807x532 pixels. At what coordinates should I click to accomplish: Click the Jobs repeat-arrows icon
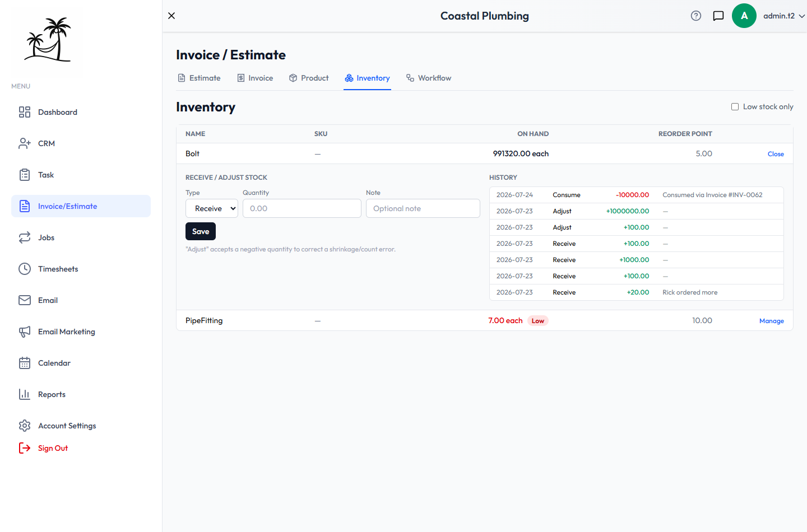click(25, 237)
